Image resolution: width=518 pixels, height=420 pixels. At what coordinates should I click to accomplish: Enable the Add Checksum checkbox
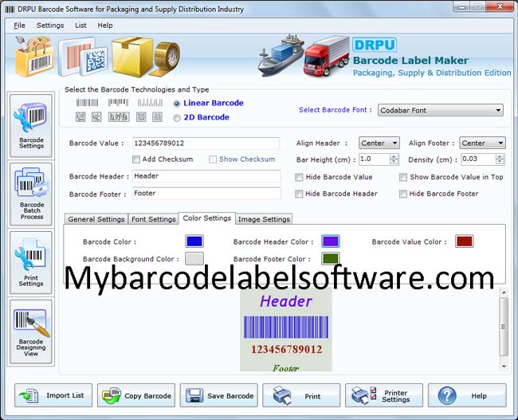pos(136,159)
